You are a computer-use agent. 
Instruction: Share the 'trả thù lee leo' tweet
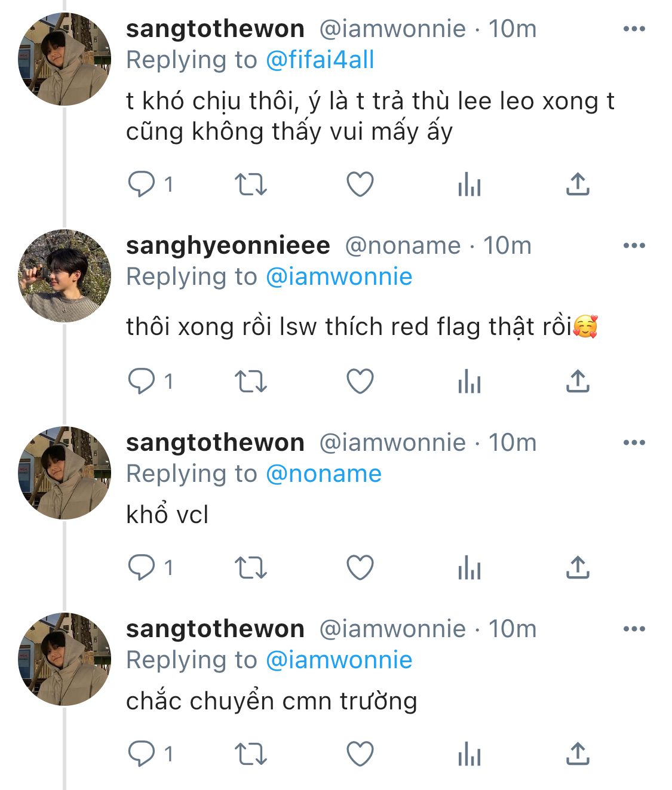click(577, 185)
